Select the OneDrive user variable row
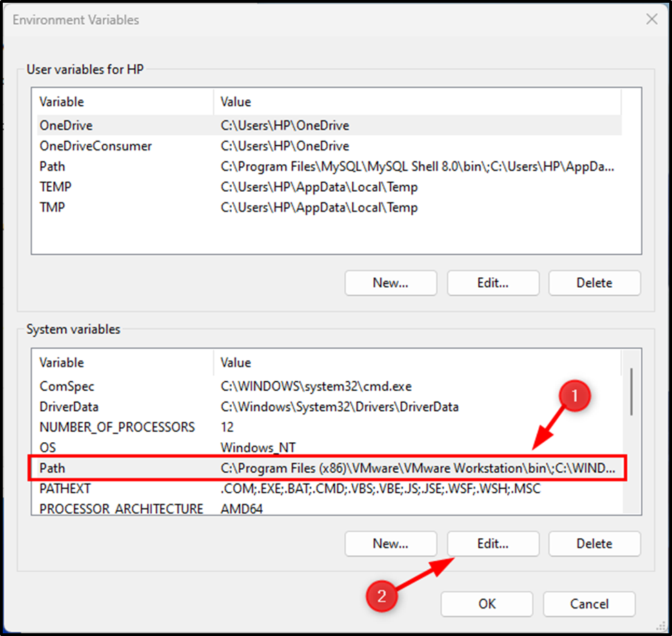 pos(329,125)
